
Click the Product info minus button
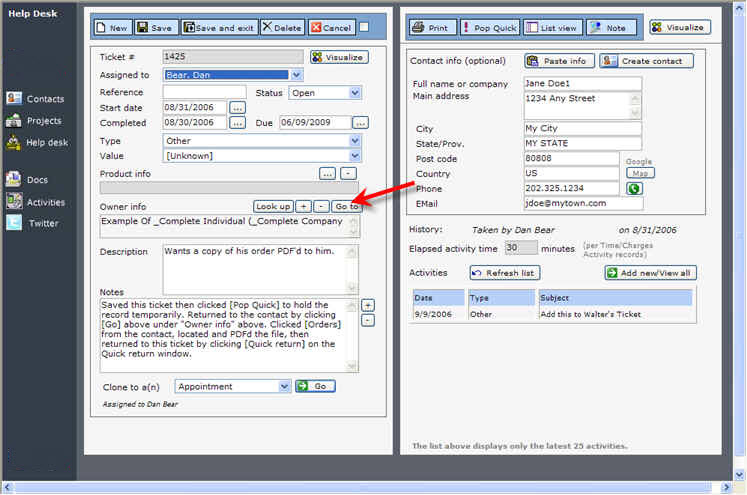(x=348, y=174)
